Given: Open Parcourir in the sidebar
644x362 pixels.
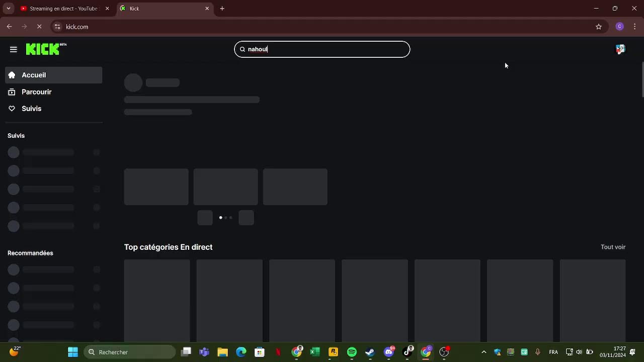Looking at the screenshot, I should tap(54, 92).
